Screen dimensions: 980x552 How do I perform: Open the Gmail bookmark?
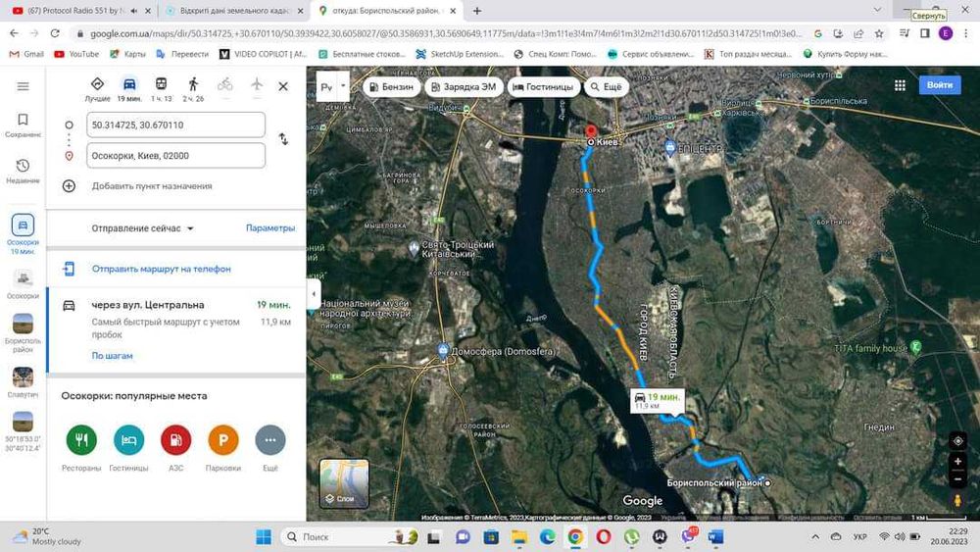coord(26,54)
